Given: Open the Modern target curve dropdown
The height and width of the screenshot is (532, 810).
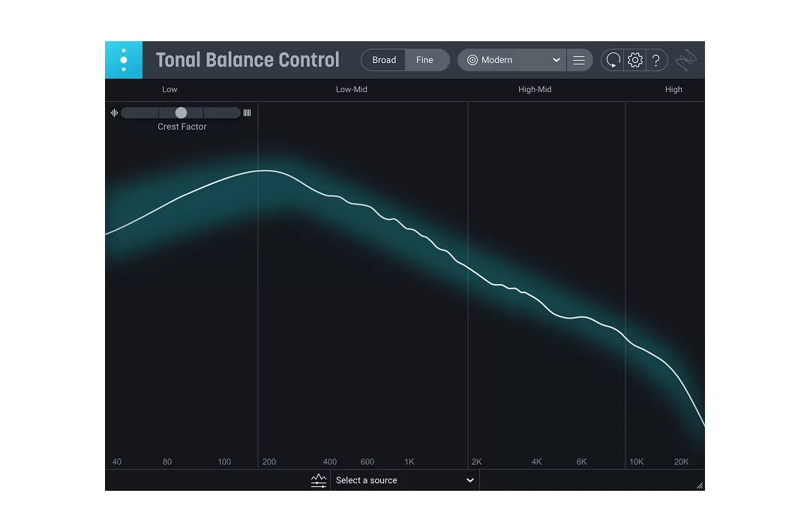Looking at the screenshot, I should tap(513, 60).
